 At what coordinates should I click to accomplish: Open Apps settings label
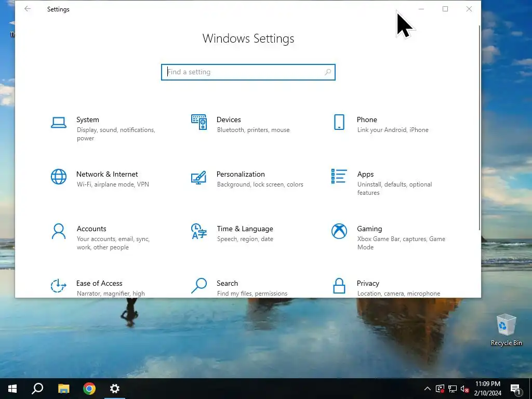pos(365,175)
